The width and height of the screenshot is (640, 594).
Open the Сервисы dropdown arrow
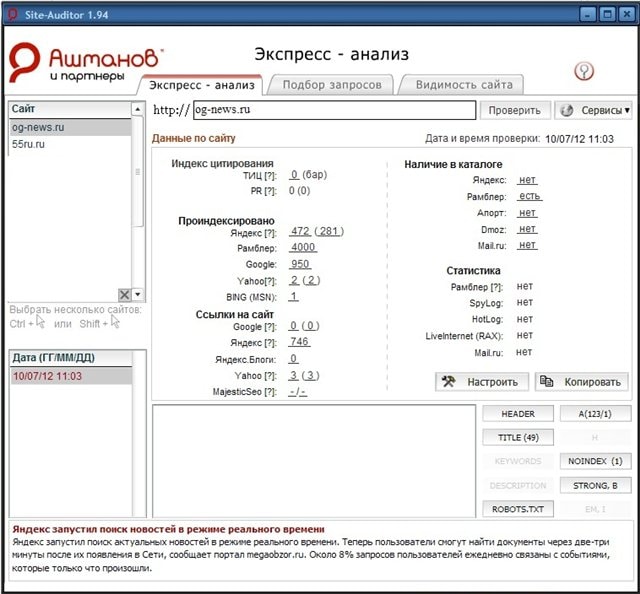click(626, 110)
